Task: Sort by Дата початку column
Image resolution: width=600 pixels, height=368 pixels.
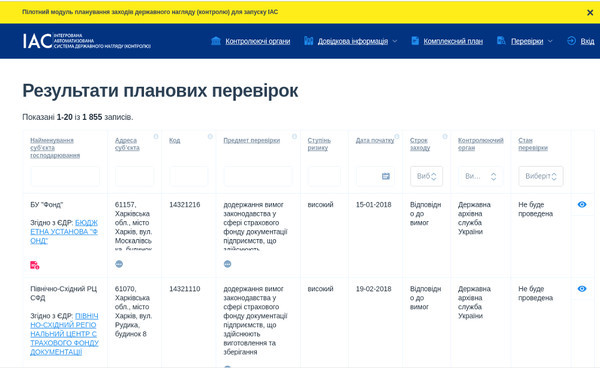Action: click(x=375, y=140)
